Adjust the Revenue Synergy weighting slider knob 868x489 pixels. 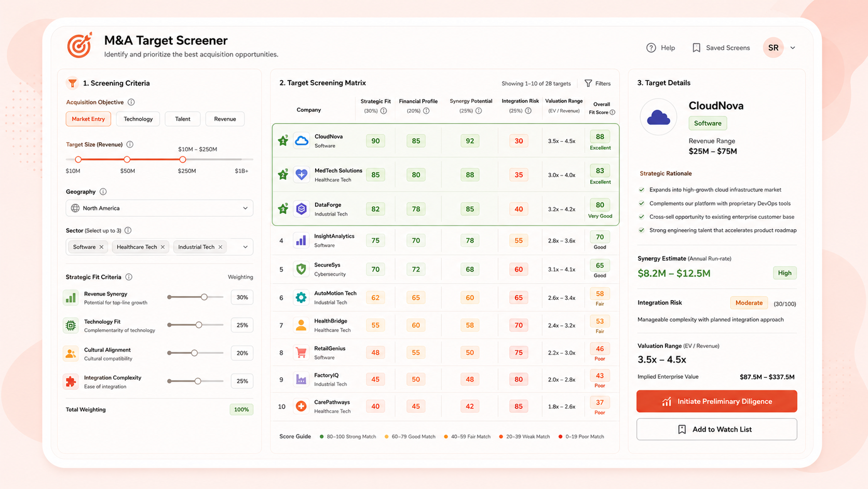coord(204,297)
